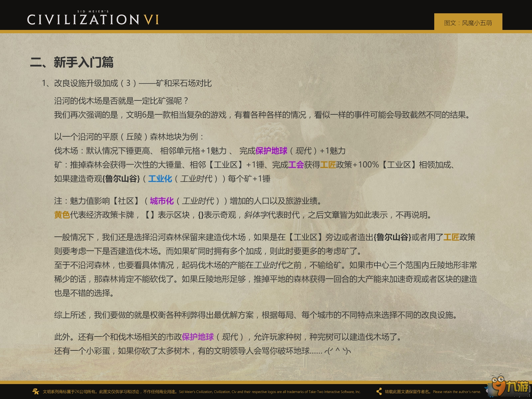Image resolution: width=532 pixels, height=399 pixels.
Task: Click the 2K logo icon in the footer
Action: click(36, 391)
